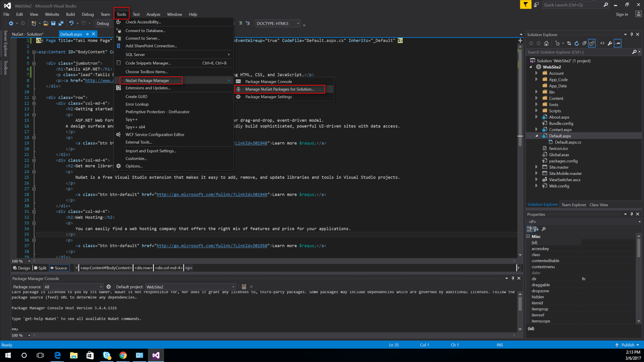Click Pending Changes Filter clock icon
This screenshot has height=362, width=644.
click(557, 43)
